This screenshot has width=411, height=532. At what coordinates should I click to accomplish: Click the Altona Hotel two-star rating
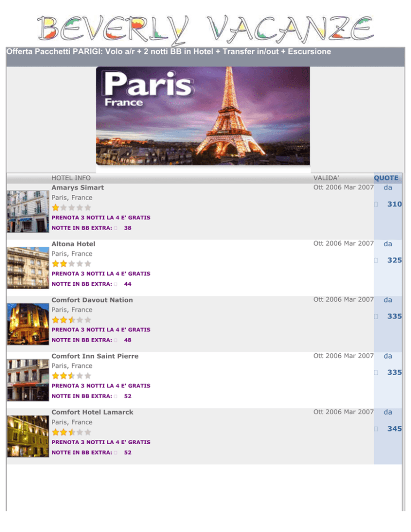pyautogui.click(x=71, y=264)
